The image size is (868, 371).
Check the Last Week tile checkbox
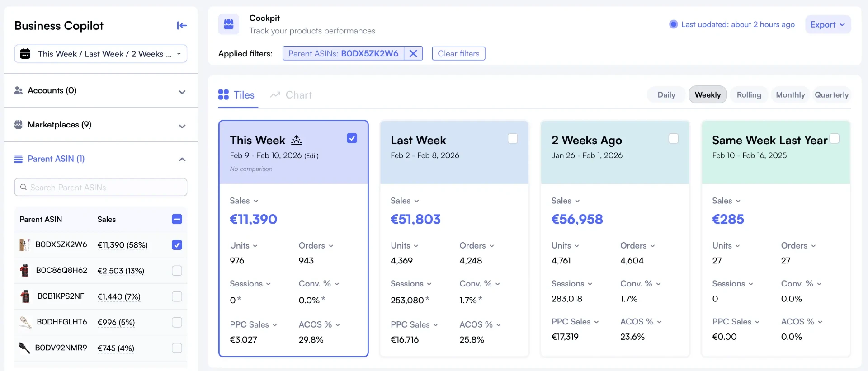[513, 138]
